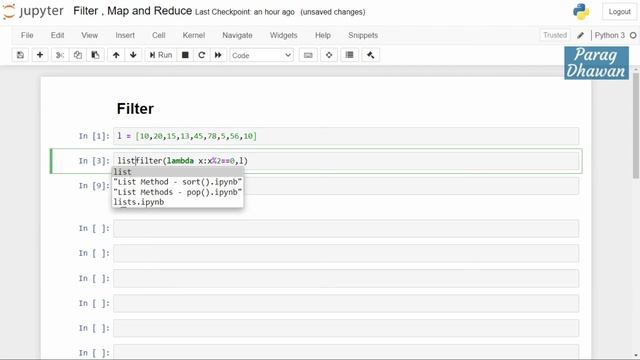Save the notebook with the floppy icon

(x=20, y=55)
